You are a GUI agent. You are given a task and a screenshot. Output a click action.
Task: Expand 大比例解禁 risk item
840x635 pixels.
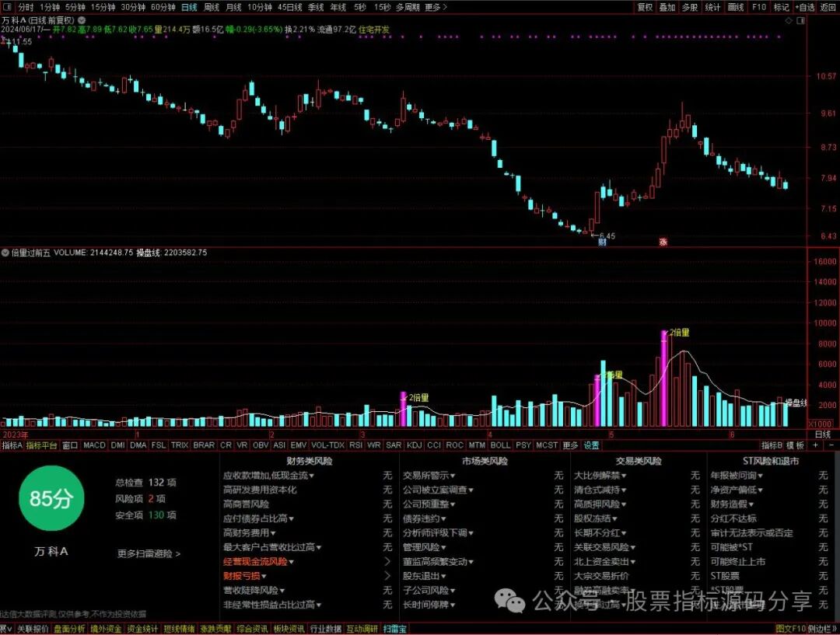[x=600, y=476]
